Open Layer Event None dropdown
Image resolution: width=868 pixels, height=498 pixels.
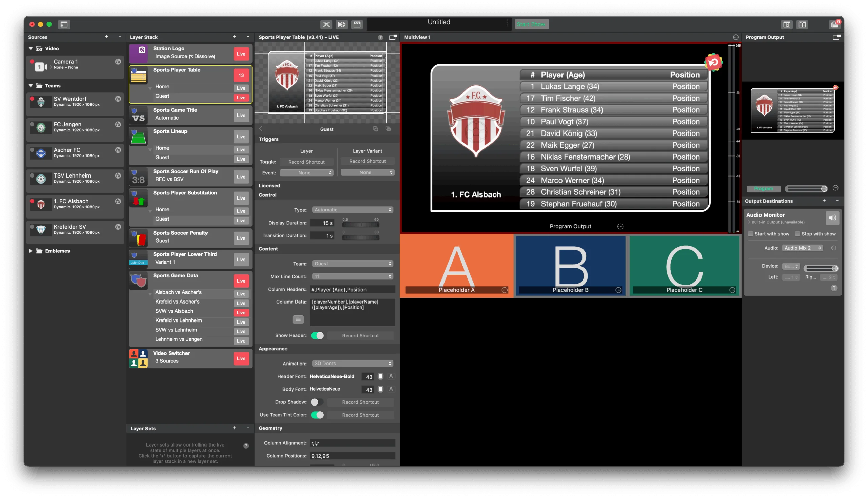click(306, 173)
